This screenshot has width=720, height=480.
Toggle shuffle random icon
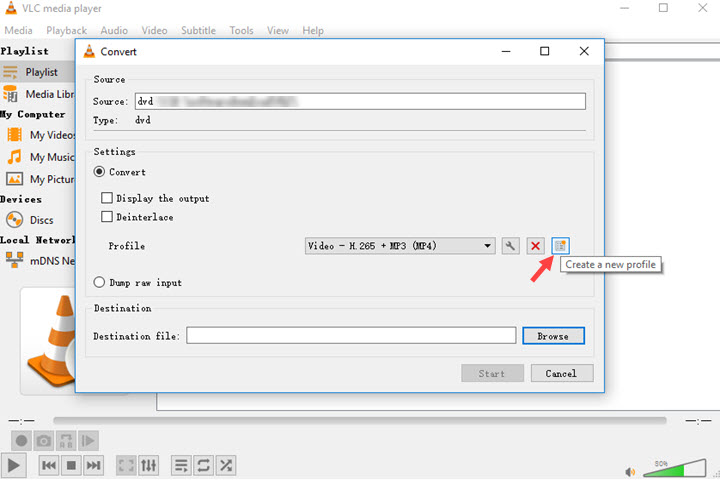(x=226, y=465)
